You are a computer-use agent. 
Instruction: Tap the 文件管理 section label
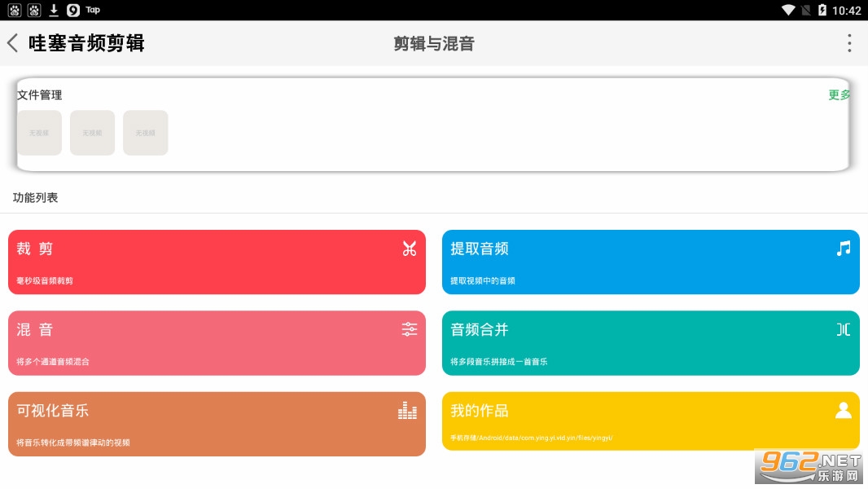(39, 95)
